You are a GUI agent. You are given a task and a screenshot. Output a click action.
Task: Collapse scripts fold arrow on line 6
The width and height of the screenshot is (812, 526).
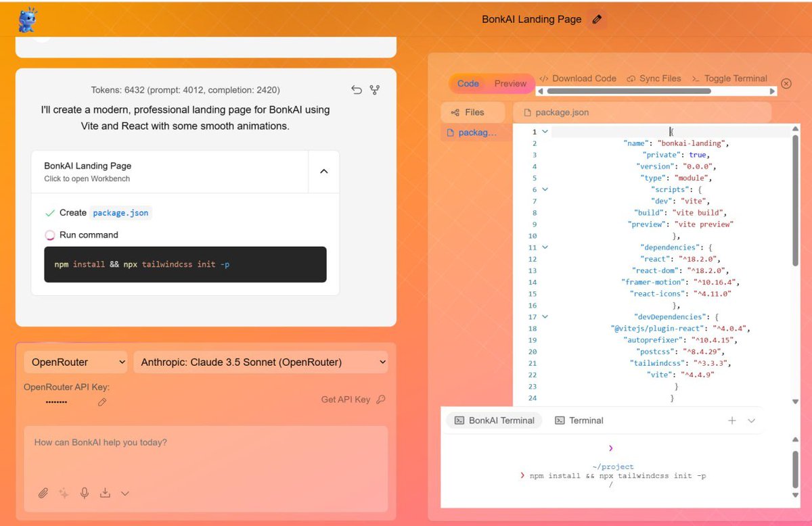[x=545, y=189]
